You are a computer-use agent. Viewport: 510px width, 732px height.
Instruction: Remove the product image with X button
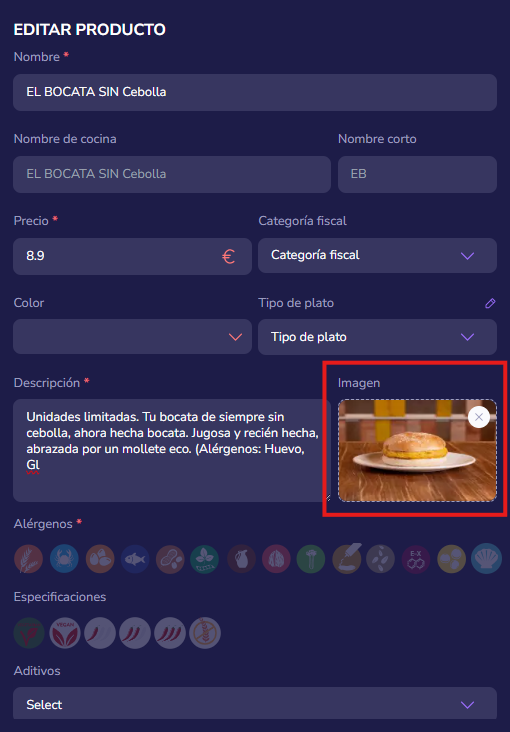(479, 417)
